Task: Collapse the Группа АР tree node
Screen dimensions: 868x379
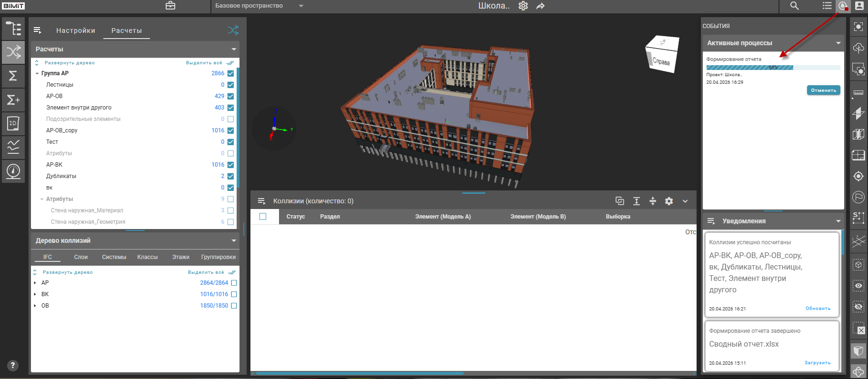Action: (37, 73)
